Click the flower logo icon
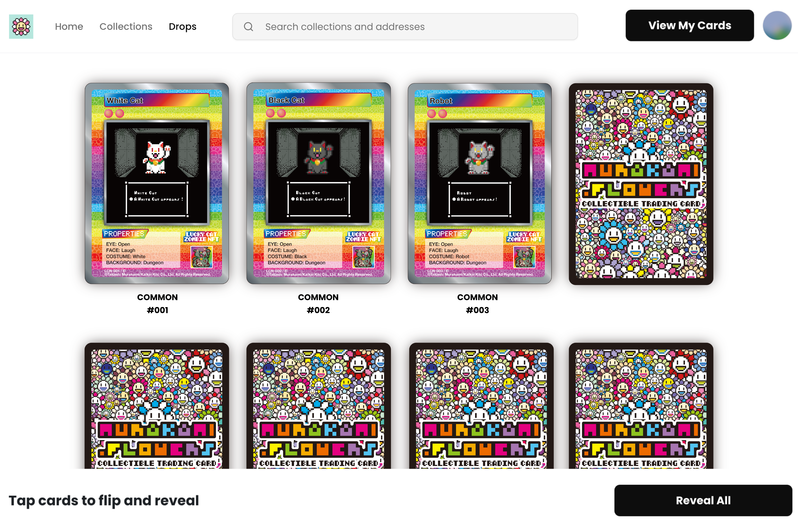Screen dimensions: 798x532 pyautogui.click(x=21, y=26)
